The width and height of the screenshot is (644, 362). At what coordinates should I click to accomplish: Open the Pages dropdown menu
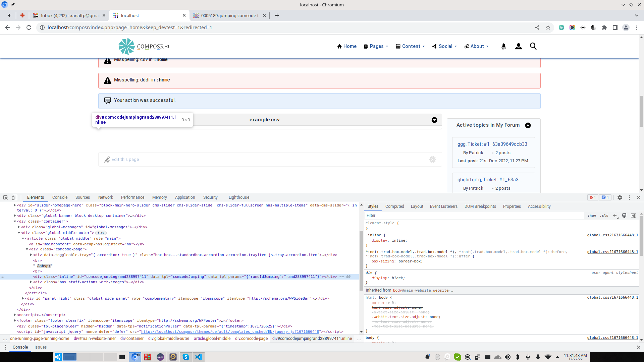376,46
